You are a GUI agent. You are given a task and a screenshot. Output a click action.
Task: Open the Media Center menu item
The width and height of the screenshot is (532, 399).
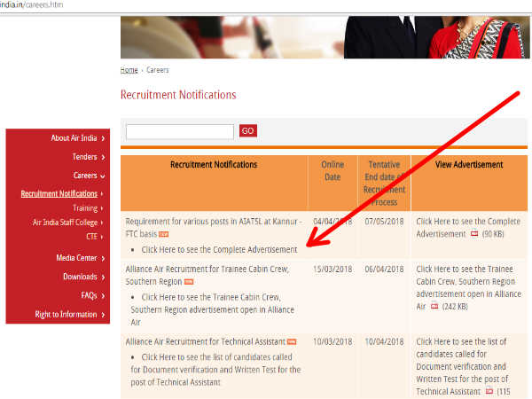tap(76, 258)
